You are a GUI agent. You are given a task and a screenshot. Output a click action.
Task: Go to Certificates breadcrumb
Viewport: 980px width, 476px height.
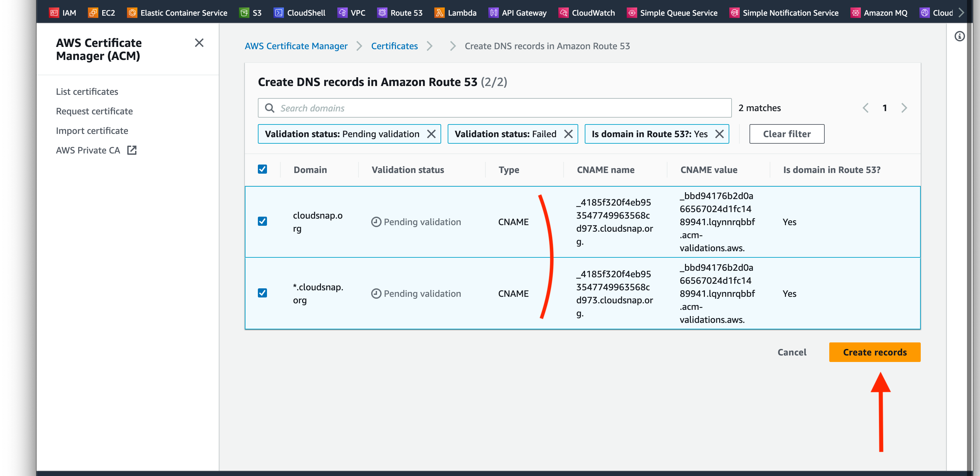[x=394, y=46]
